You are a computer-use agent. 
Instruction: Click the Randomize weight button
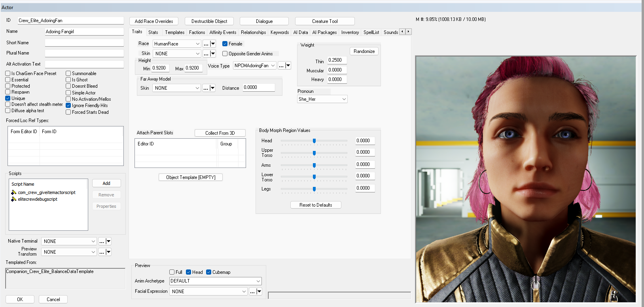(364, 51)
